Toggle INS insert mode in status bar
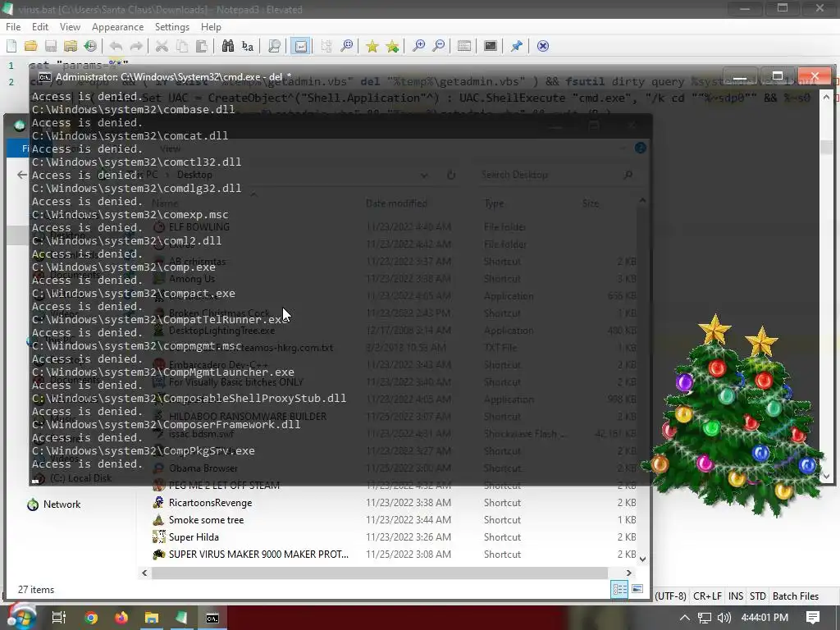The height and width of the screenshot is (630, 840). click(736, 596)
